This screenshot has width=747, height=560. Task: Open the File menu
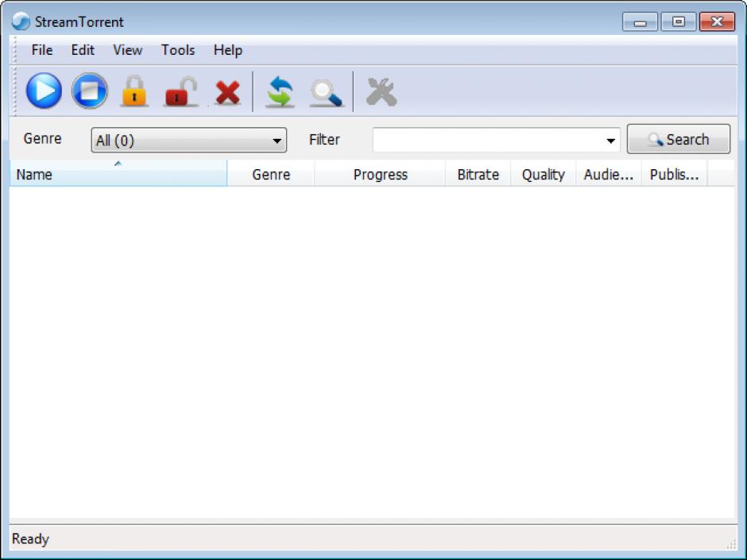click(42, 50)
